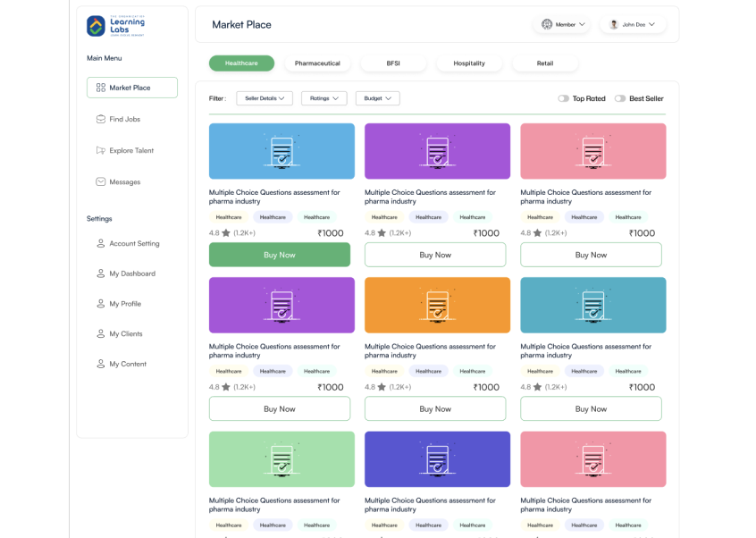Click the orange assessment card thumbnail
Image resolution: width=756 pixels, height=538 pixels.
click(x=435, y=305)
